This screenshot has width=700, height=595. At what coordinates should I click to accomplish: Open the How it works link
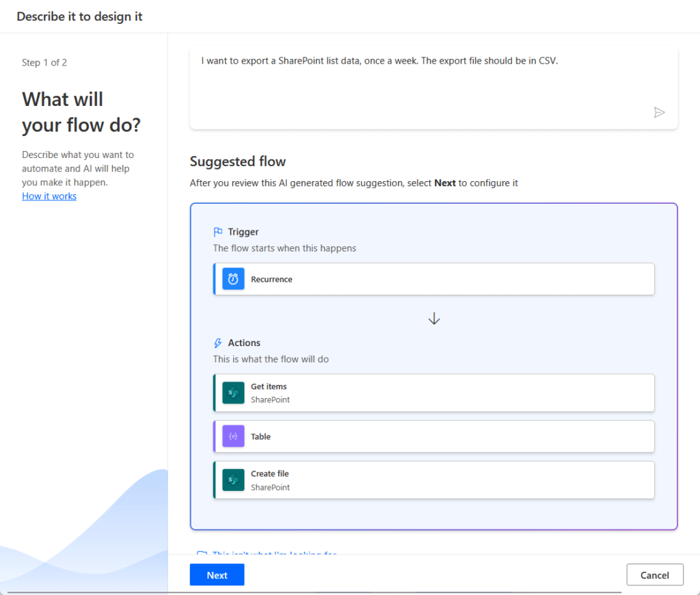coord(49,196)
